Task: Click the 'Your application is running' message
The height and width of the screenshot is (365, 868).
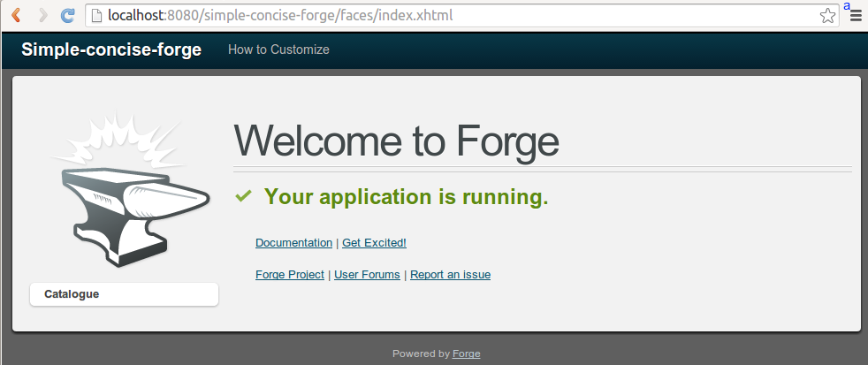Action: click(x=406, y=197)
